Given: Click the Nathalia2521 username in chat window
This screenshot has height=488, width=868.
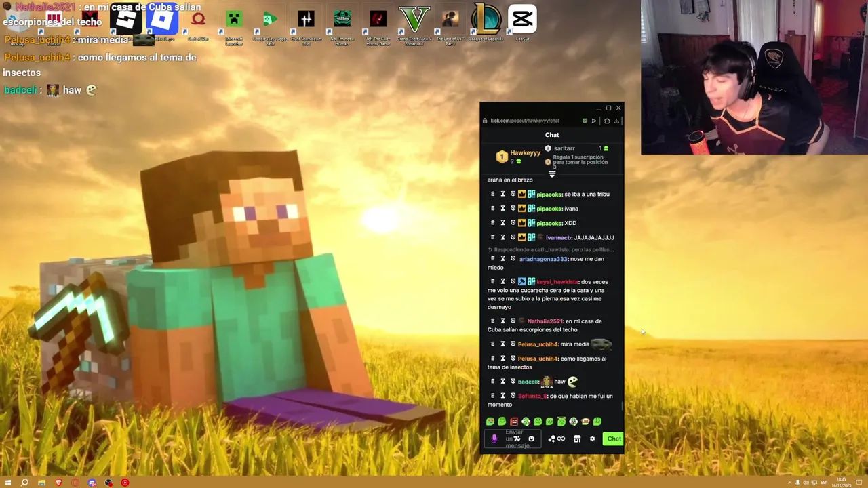Looking at the screenshot, I should click(545, 321).
